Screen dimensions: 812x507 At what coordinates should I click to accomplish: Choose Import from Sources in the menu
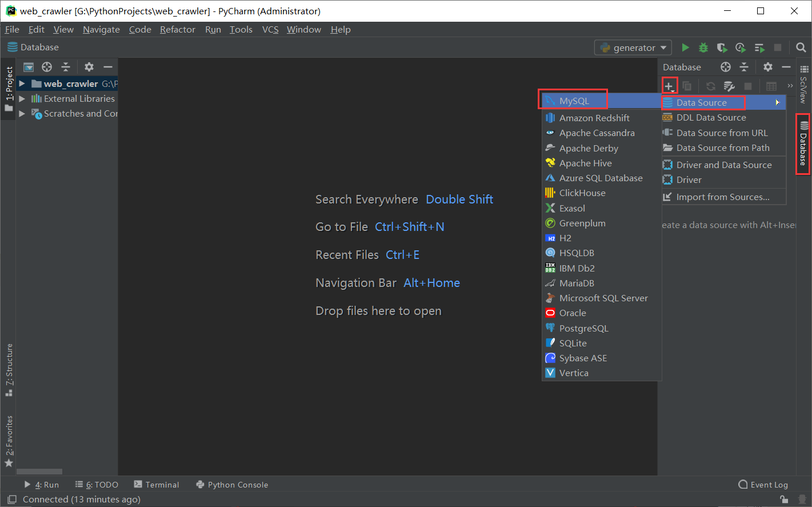click(723, 197)
